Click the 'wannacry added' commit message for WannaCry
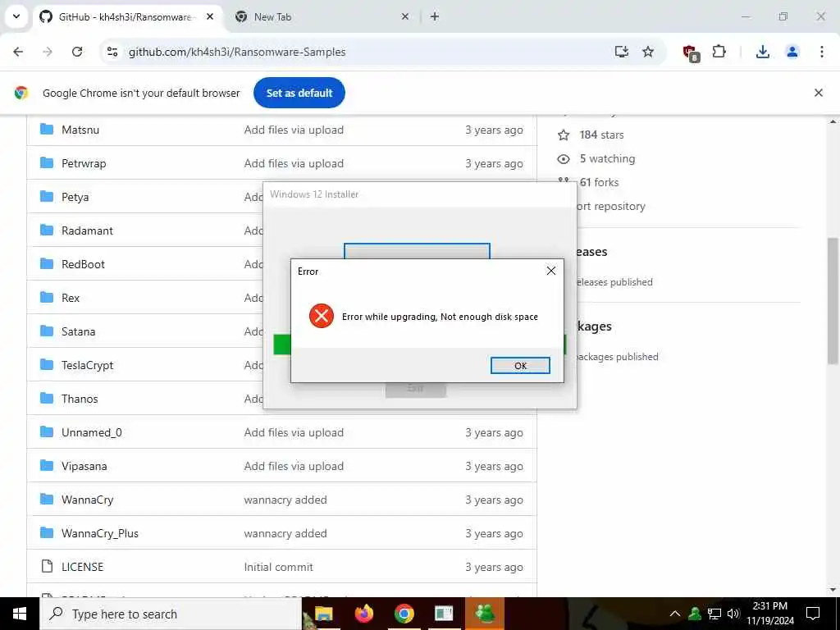The height and width of the screenshot is (630, 840). click(285, 500)
